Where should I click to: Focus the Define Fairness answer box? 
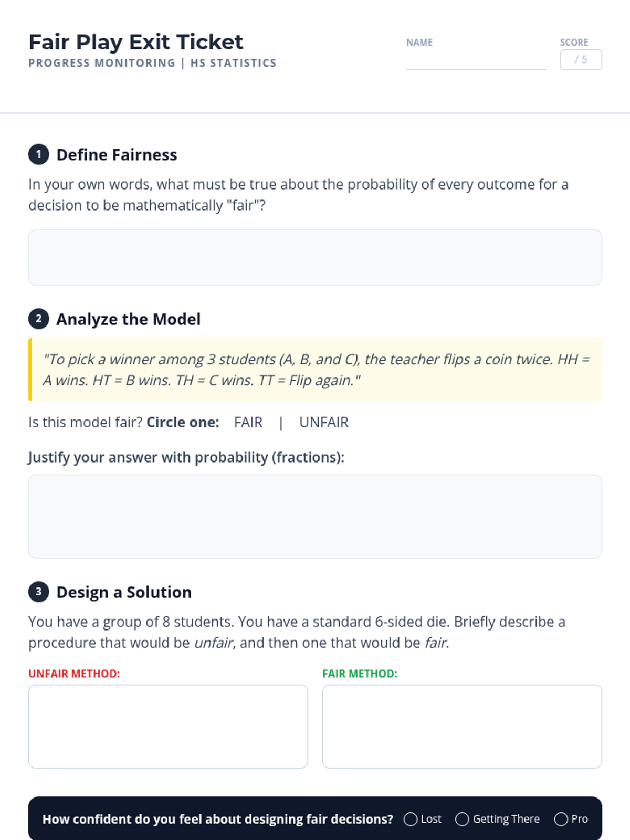pyautogui.click(x=315, y=257)
